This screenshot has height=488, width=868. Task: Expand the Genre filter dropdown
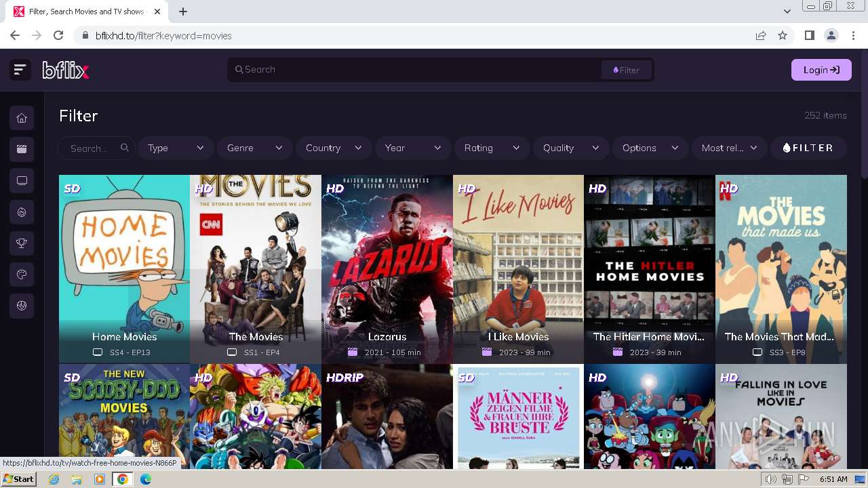point(255,148)
